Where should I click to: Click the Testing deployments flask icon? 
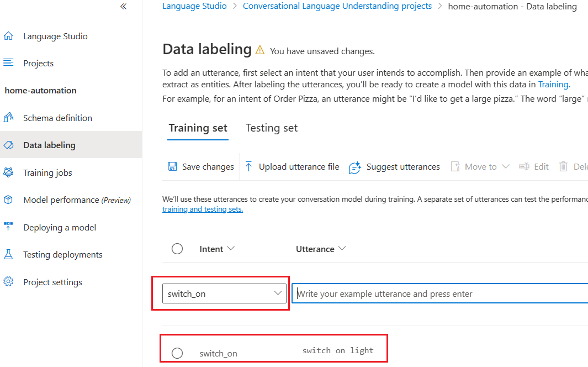point(8,254)
